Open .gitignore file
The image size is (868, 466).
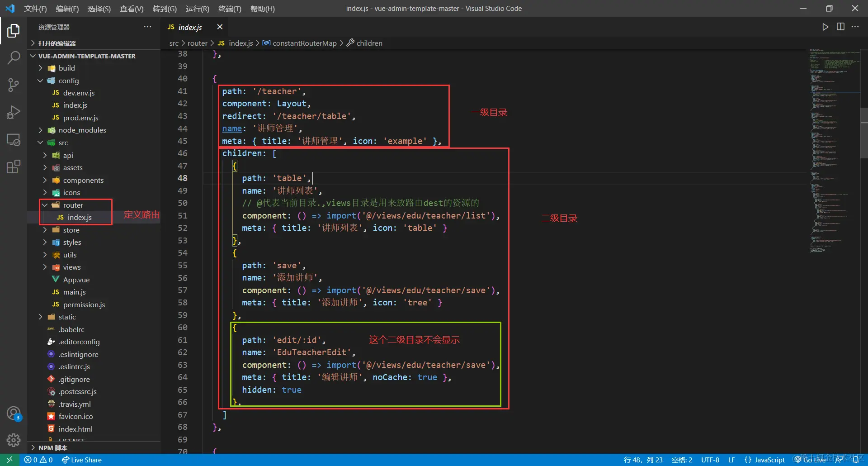point(94,379)
